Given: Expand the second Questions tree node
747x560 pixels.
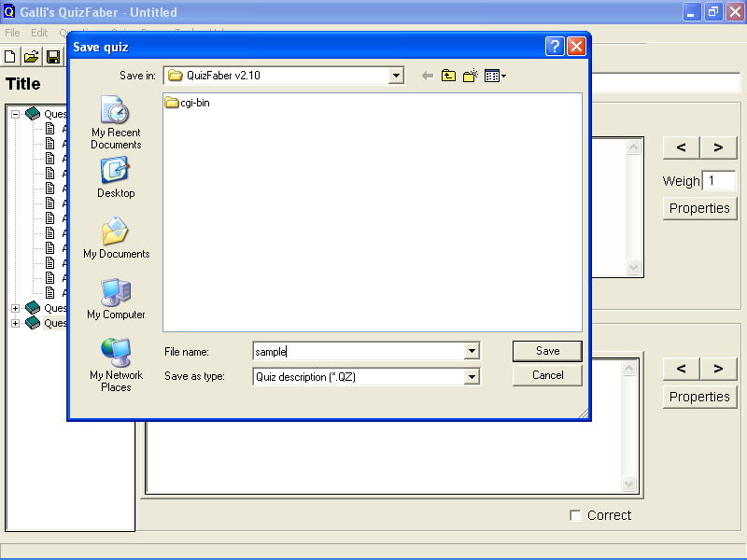Looking at the screenshot, I should 15,308.
